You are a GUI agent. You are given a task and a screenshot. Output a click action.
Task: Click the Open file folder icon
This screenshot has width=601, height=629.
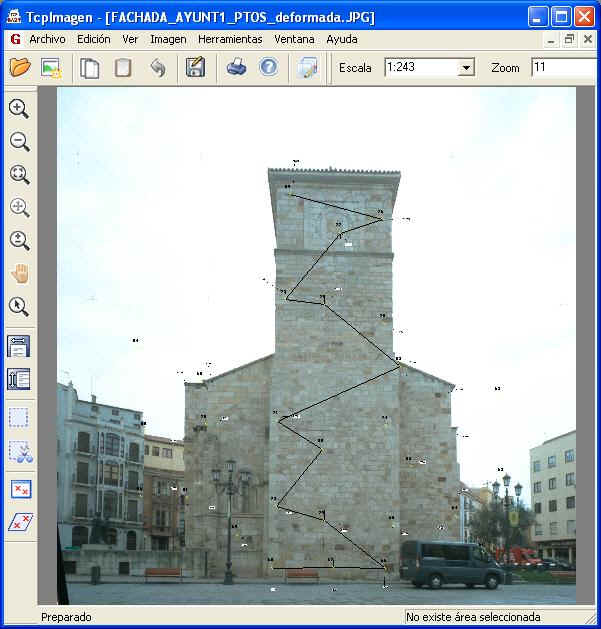pyautogui.click(x=20, y=68)
